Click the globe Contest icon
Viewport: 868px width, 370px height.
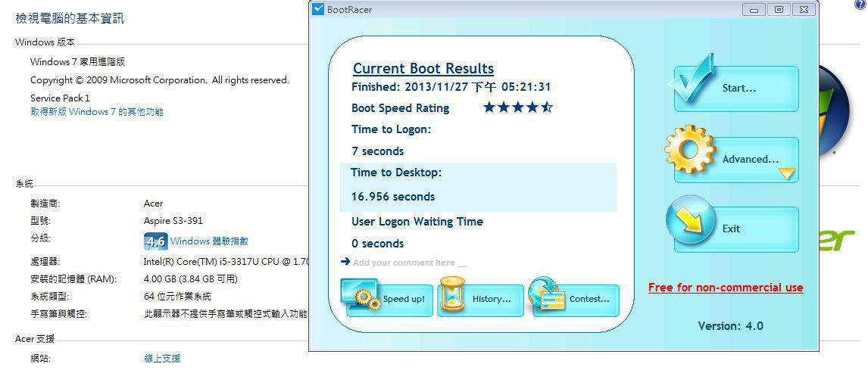[547, 294]
